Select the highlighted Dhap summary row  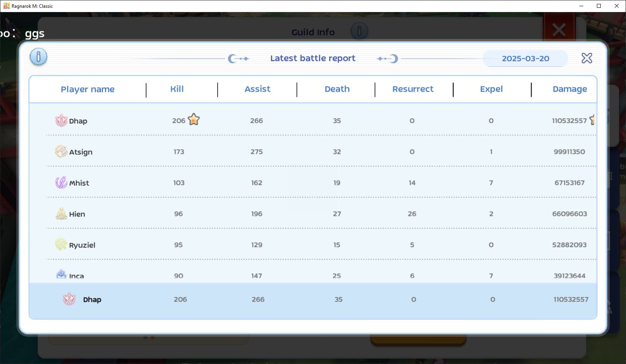tap(313, 300)
